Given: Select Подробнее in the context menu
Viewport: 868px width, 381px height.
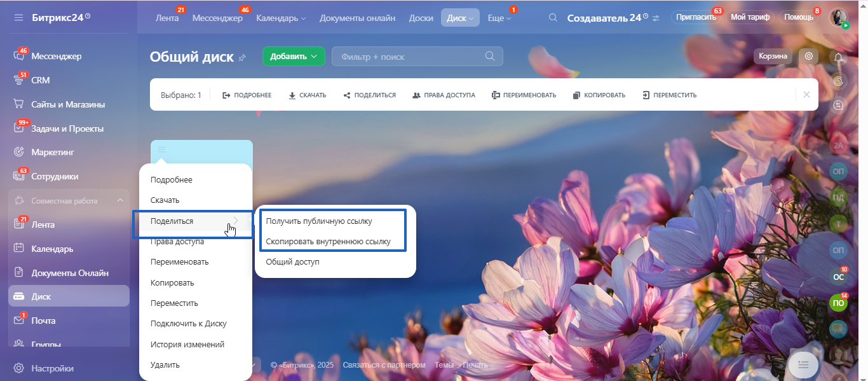Looking at the screenshot, I should (x=172, y=179).
